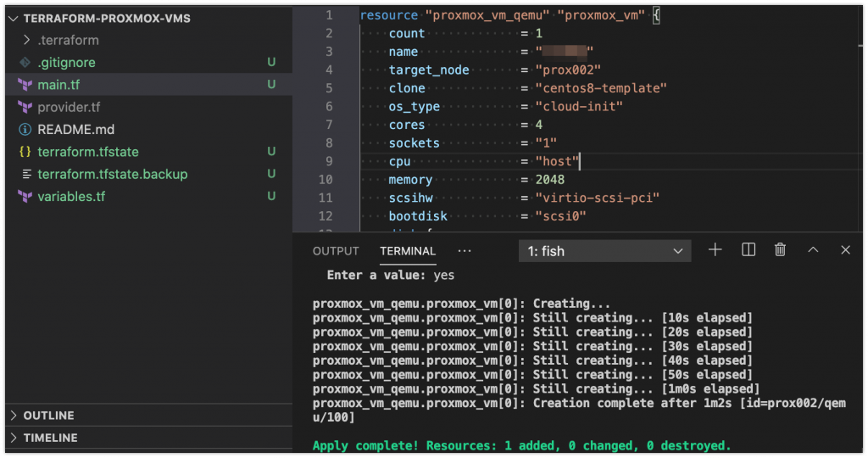Split the terminal pane
Screen dimensions: 868x458
(x=748, y=250)
